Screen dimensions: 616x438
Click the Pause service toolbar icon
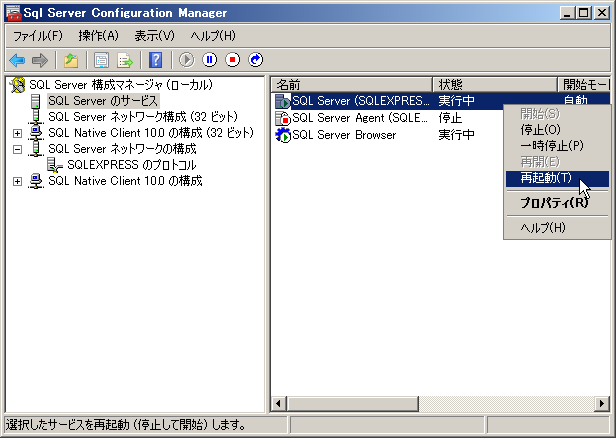(209, 60)
